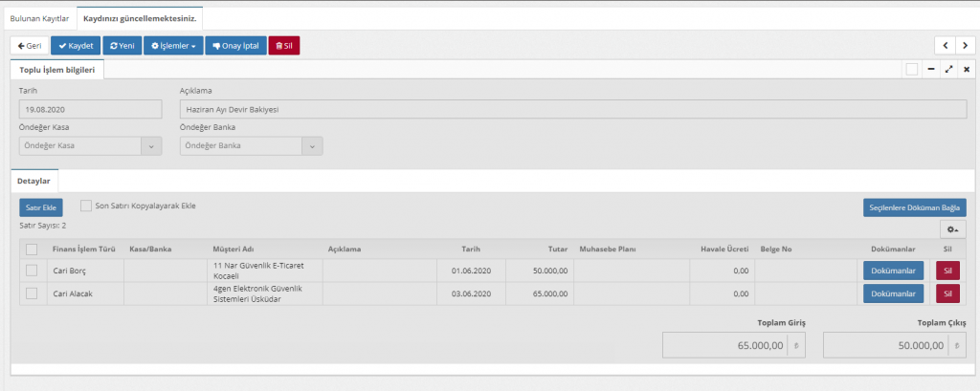Expand the Öndeğer Banka dropdown
Viewport: 980px width, 391px height.
point(312,146)
